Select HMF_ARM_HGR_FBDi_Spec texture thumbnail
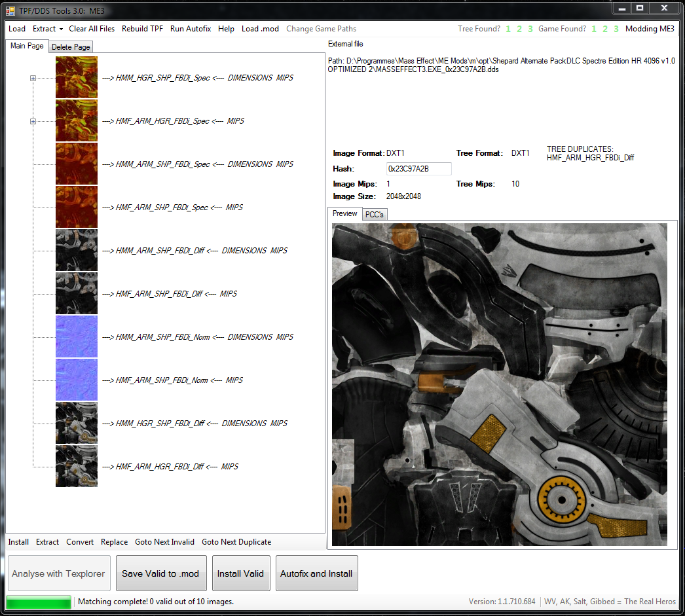 coord(77,120)
